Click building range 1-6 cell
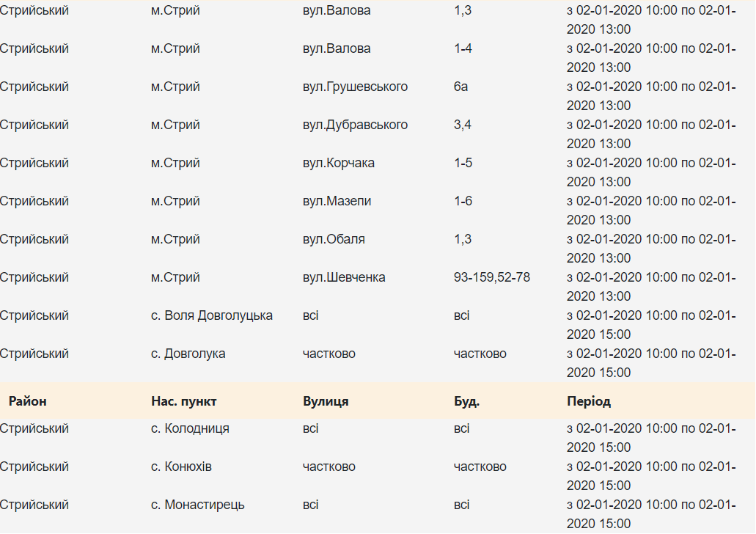Viewport: 756px width, 534px height. (463, 201)
